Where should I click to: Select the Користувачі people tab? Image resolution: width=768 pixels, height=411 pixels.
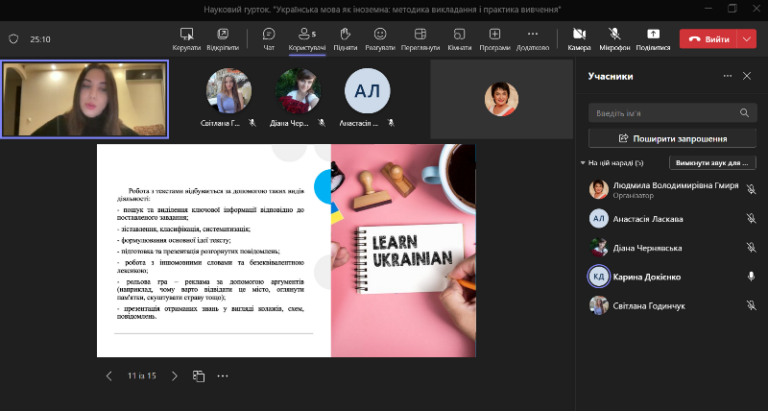[x=307, y=38]
